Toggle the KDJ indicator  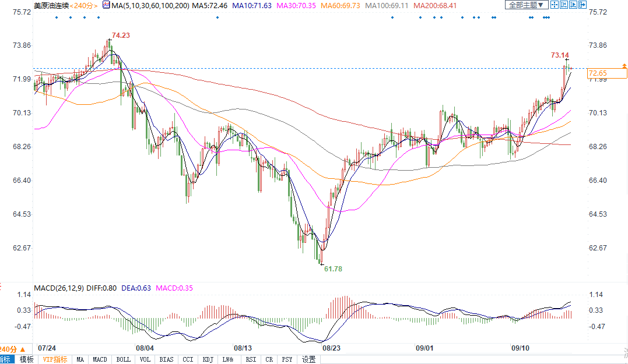click(208, 359)
